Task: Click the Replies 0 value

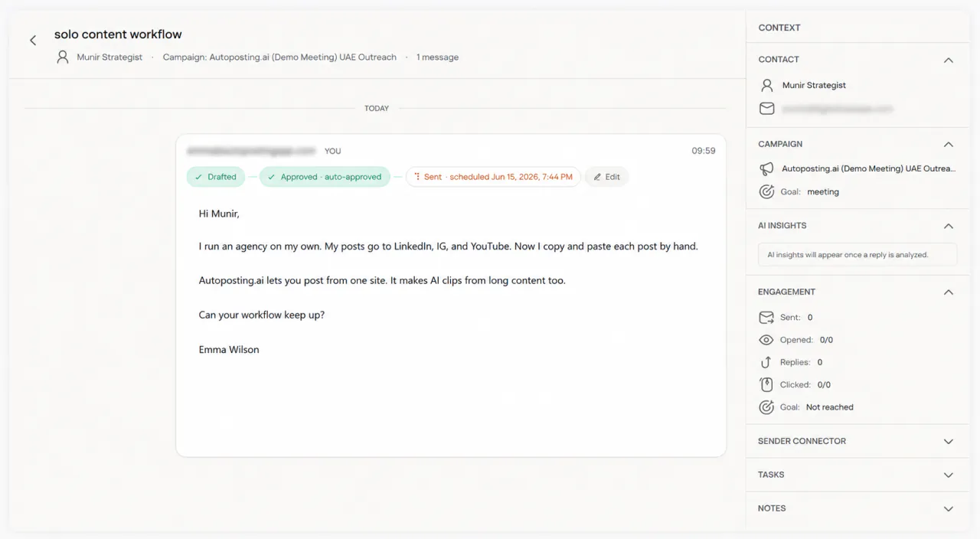Action: coord(820,362)
